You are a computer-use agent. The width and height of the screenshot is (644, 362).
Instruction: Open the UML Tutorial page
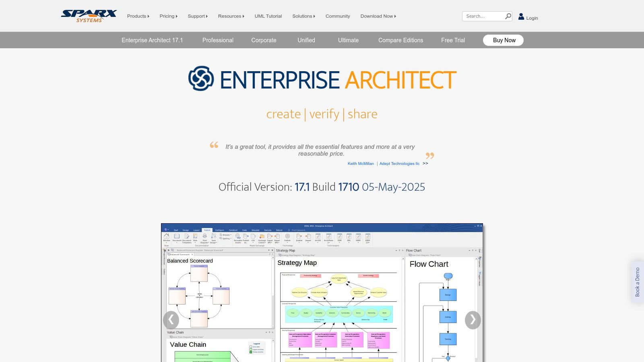(x=268, y=16)
